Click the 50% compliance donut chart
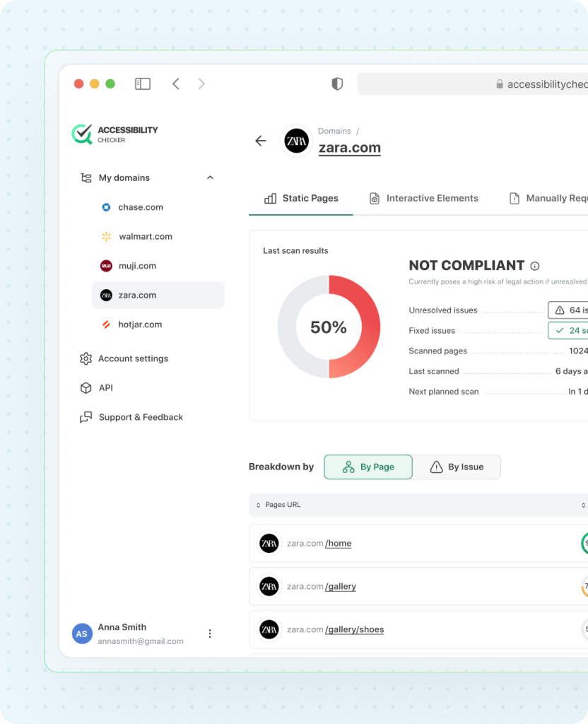 click(329, 327)
